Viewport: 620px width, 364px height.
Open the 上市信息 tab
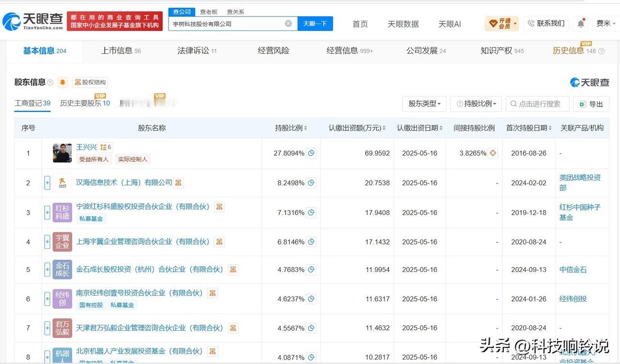click(121, 51)
